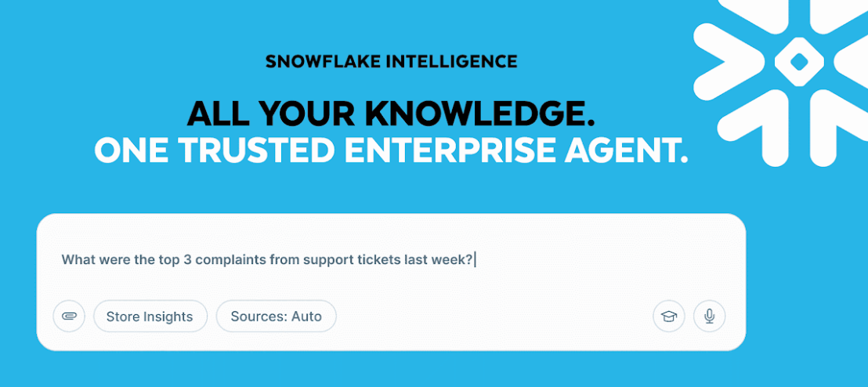Place cursor at end of the question text

point(474,260)
